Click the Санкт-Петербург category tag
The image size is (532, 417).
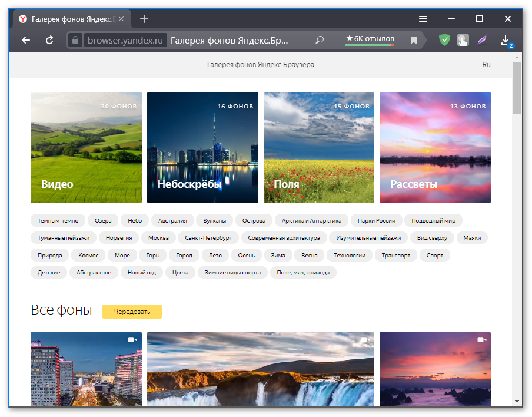[208, 238]
